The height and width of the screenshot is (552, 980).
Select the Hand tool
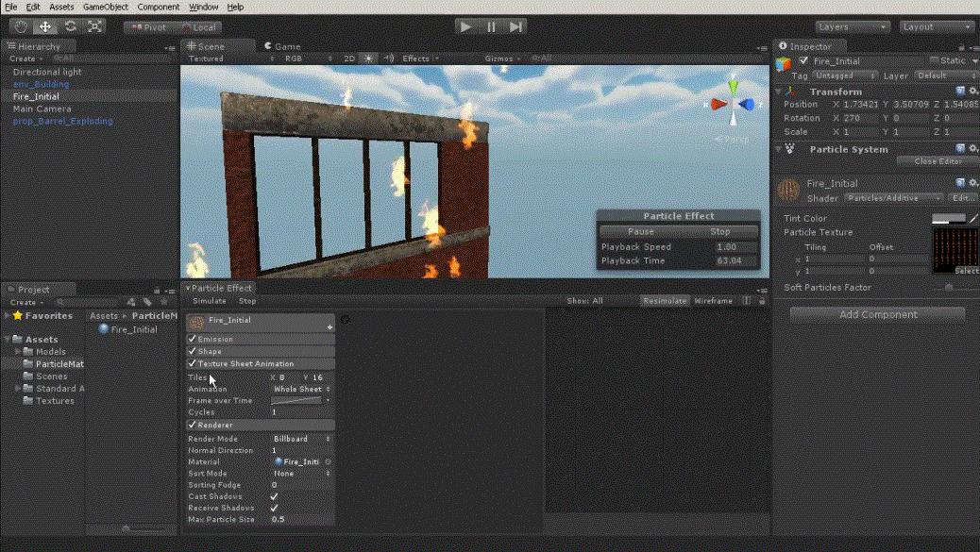21,26
